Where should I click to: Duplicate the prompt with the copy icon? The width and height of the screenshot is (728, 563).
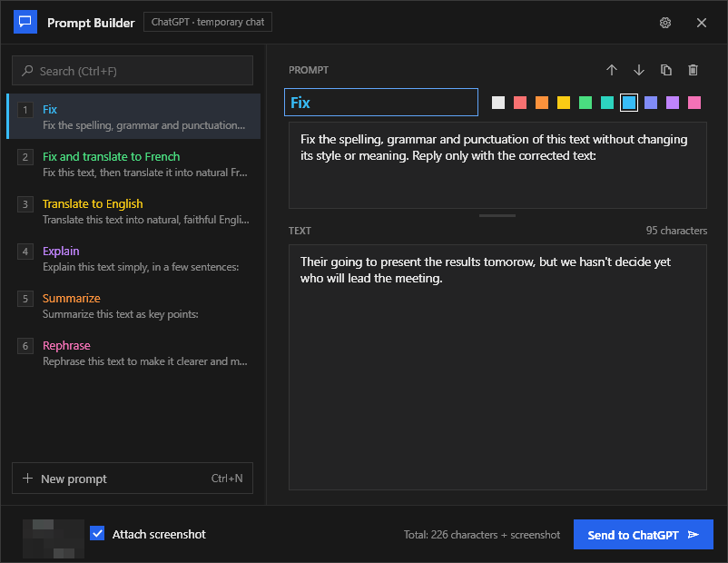pos(665,70)
